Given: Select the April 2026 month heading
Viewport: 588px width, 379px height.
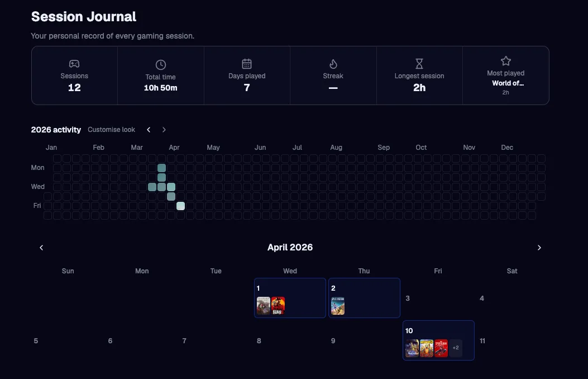Looking at the screenshot, I should 290,248.
